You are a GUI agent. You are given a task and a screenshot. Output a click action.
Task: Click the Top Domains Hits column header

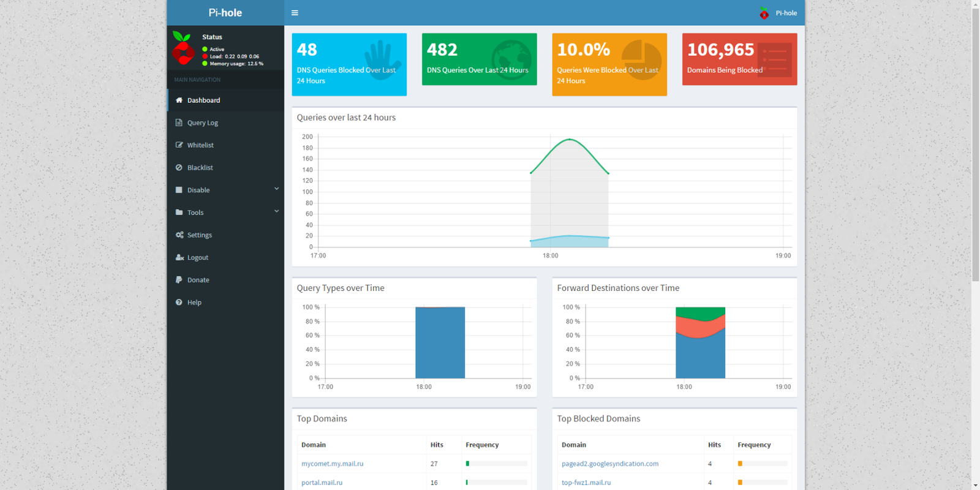(x=437, y=445)
